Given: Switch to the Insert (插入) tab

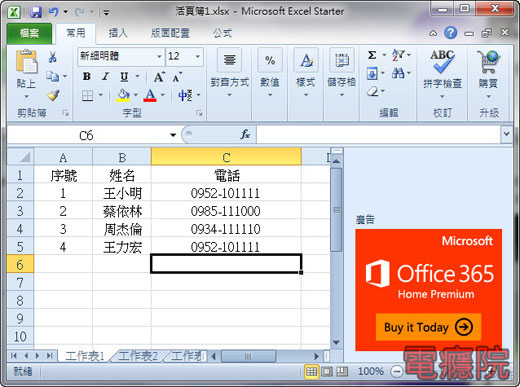Looking at the screenshot, I should coord(118,33).
